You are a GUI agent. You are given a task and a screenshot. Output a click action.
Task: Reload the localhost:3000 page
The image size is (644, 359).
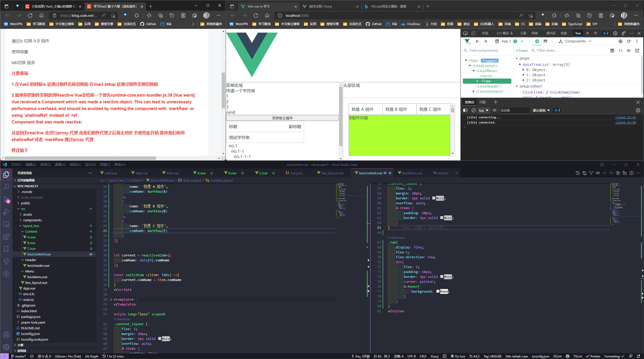[256, 15]
